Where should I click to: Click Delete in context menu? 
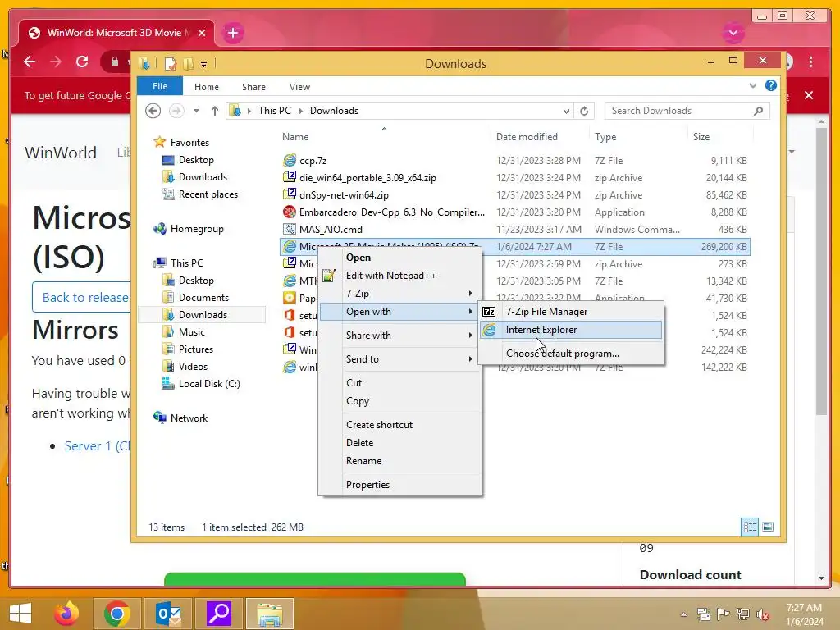point(399,443)
